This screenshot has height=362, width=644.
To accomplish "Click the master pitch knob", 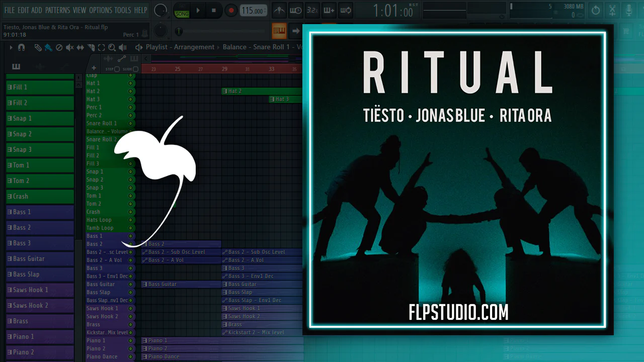I will click(x=160, y=31).
